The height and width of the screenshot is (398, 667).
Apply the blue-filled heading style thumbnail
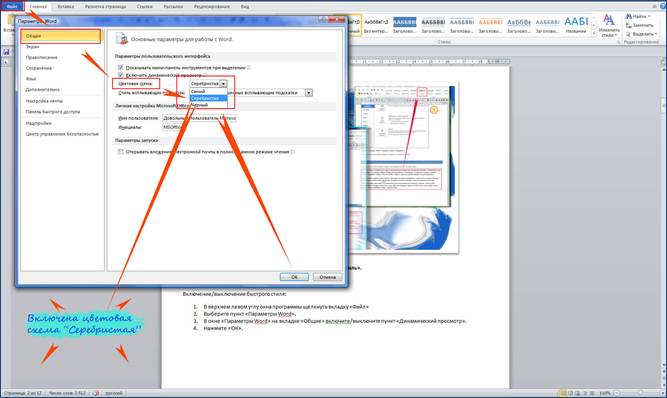pyautogui.click(x=405, y=25)
